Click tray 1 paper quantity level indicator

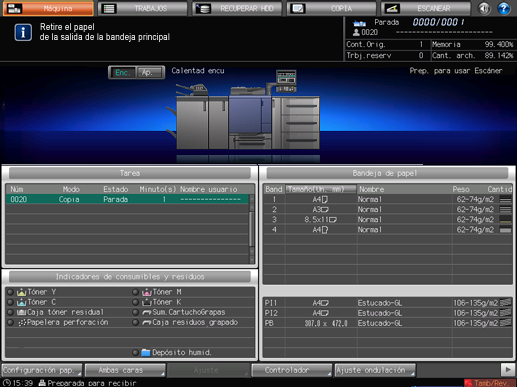coord(506,200)
